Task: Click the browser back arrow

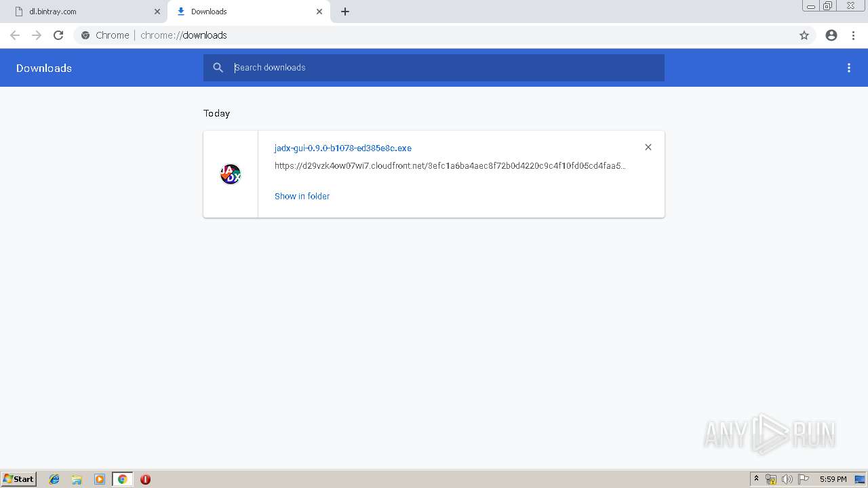Action: click(15, 35)
